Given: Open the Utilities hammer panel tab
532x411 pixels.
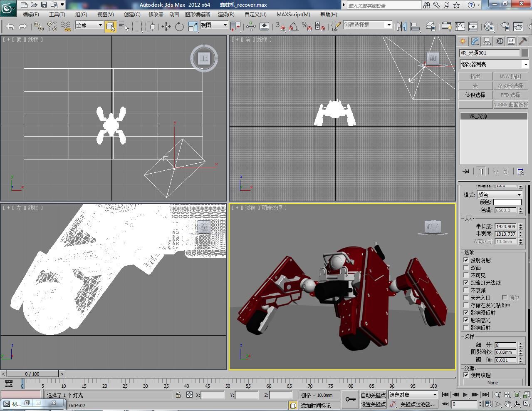Looking at the screenshot, I should tap(523, 41).
